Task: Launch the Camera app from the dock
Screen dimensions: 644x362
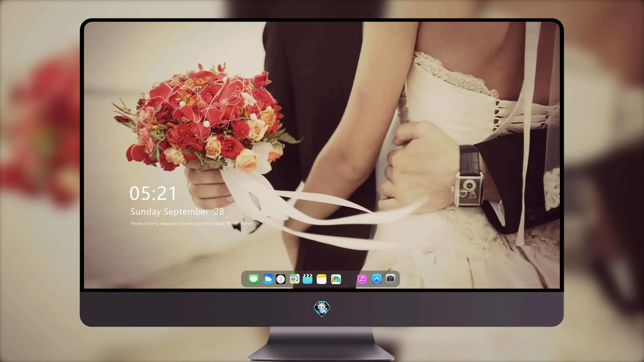Action: 390,279
